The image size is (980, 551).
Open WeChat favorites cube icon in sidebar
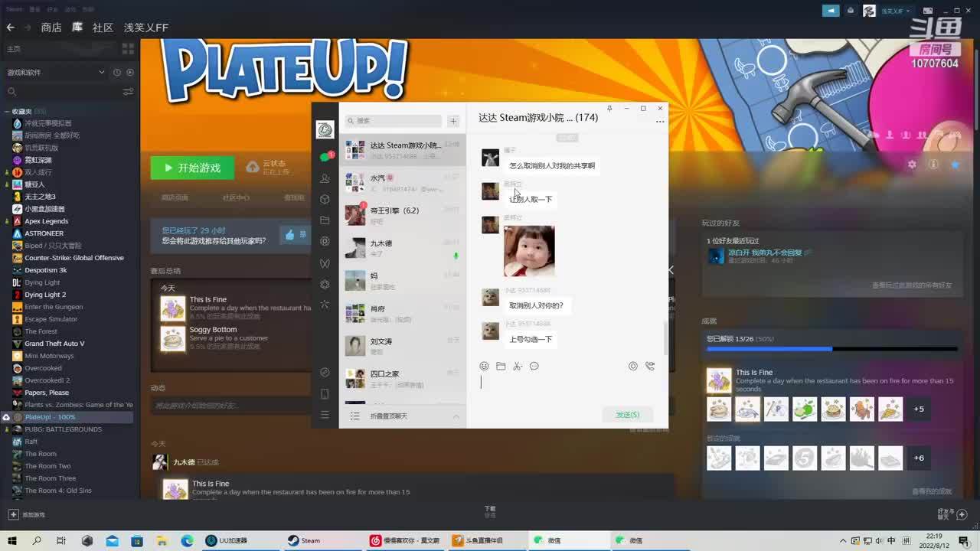click(325, 199)
